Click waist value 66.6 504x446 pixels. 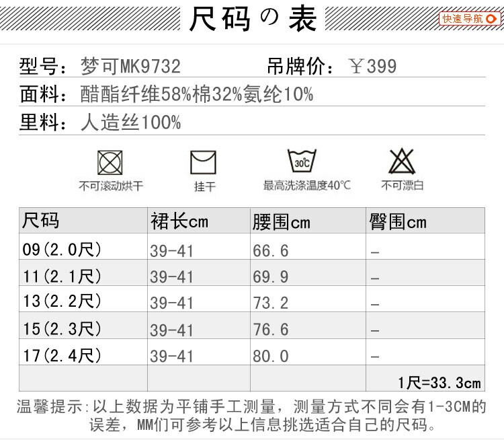click(270, 251)
